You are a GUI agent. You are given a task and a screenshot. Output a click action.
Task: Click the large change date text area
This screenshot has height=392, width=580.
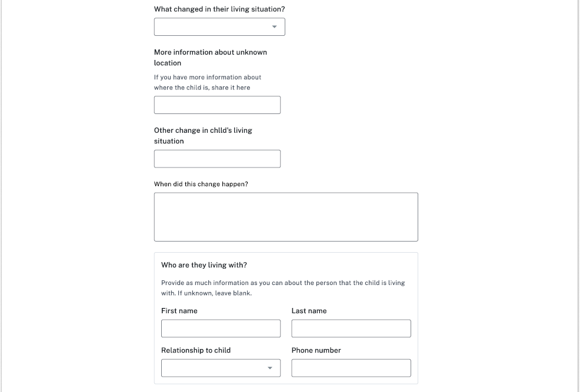pos(286,217)
